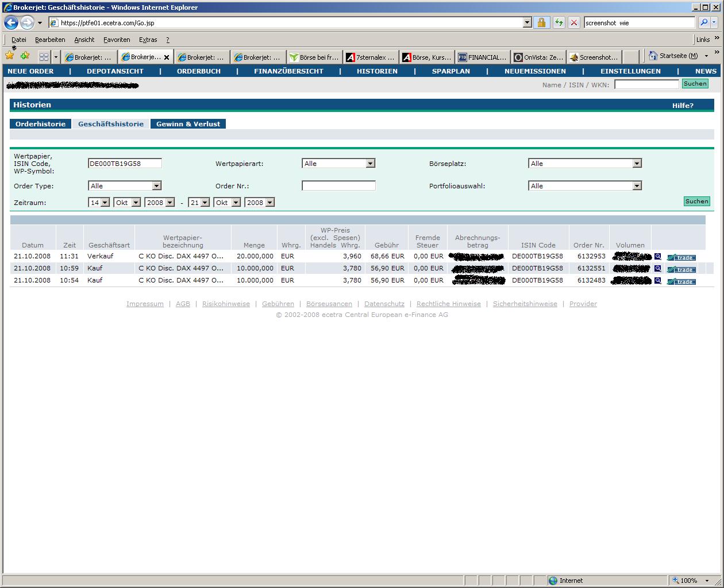Open FINANZÜBERSICHT in the navigation bar
The height and width of the screenshot is (588, 724).
(288, 71)
